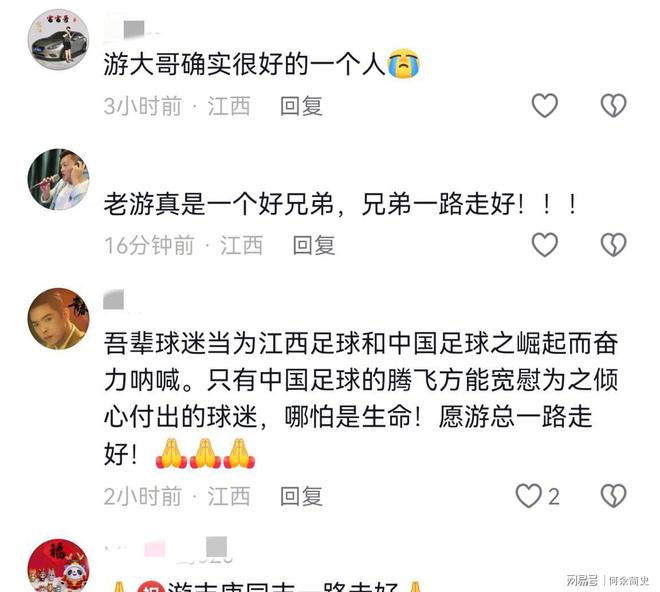Tap the 网易号 watermark at bottom right

click(x=582, y=581)
